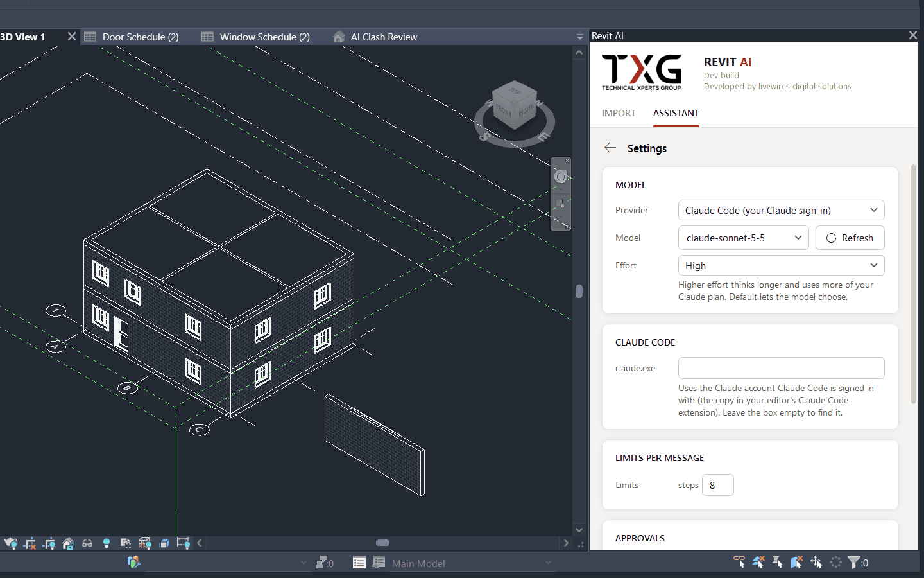Select the ASSISTANT tab
The image size is (924, 578).
(x=676, y=113)
